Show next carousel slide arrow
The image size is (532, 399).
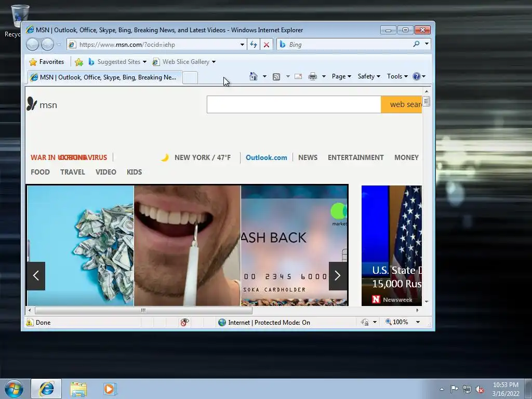click(338, 276)
